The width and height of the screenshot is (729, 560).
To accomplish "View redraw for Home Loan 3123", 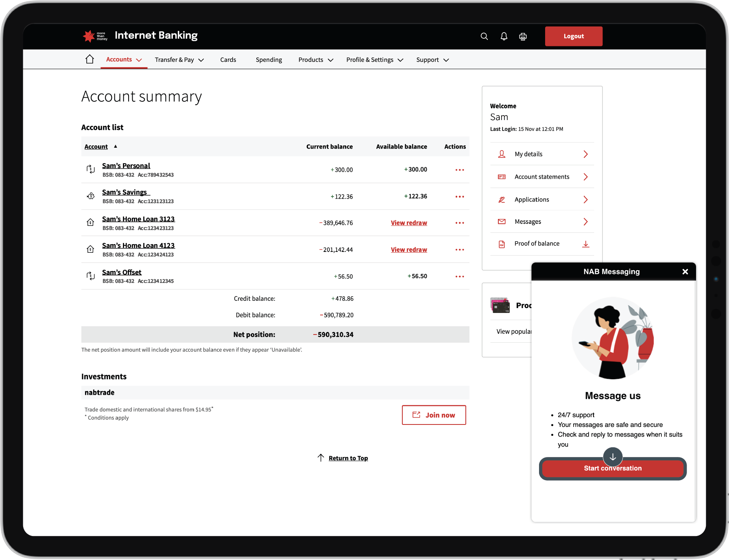I will 409,223.
